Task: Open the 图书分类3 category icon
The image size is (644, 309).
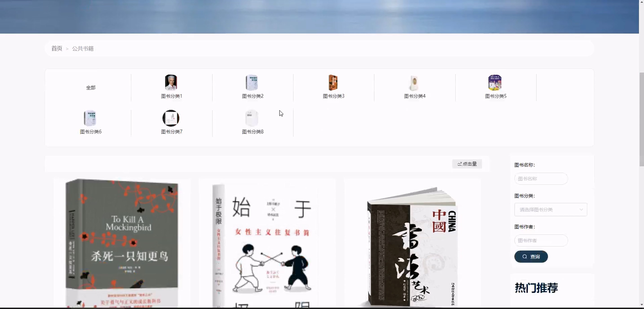Action: tap(333, 82)
